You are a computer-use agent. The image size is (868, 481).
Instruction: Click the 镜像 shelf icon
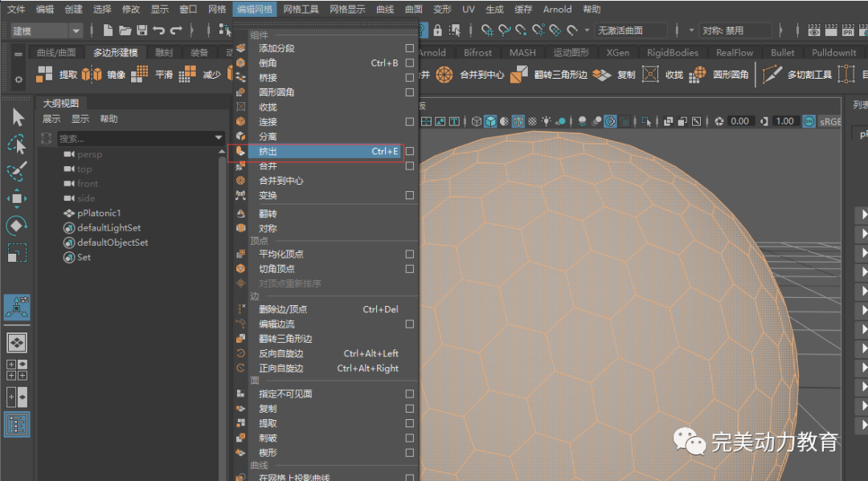pos(92,74)
